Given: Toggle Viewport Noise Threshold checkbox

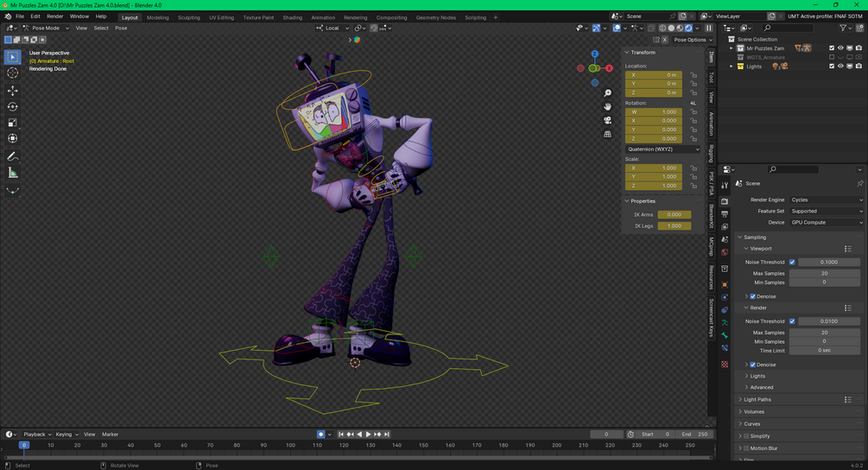Looking at the screenshot, I should [x=792, y=262].
